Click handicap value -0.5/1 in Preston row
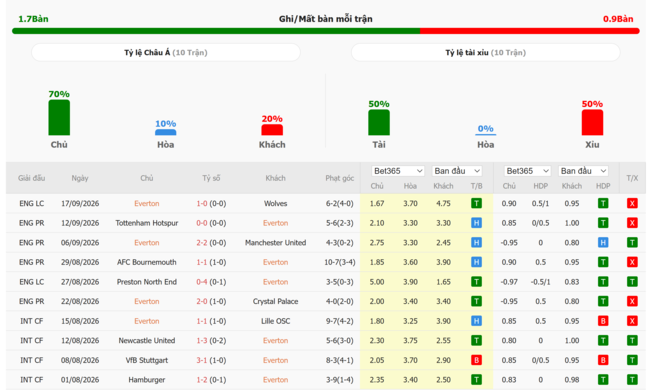The image size is (650, 390). (541, 282)
